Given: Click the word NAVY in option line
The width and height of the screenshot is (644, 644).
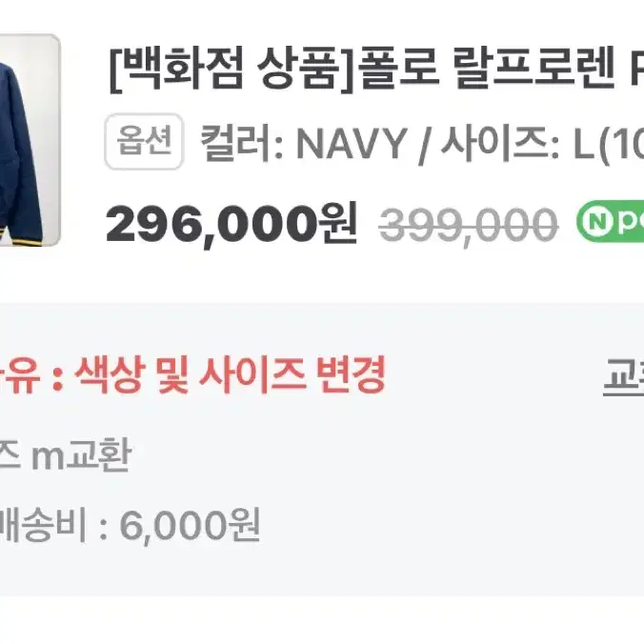Looking at the screenshot, I should point(352,144).
